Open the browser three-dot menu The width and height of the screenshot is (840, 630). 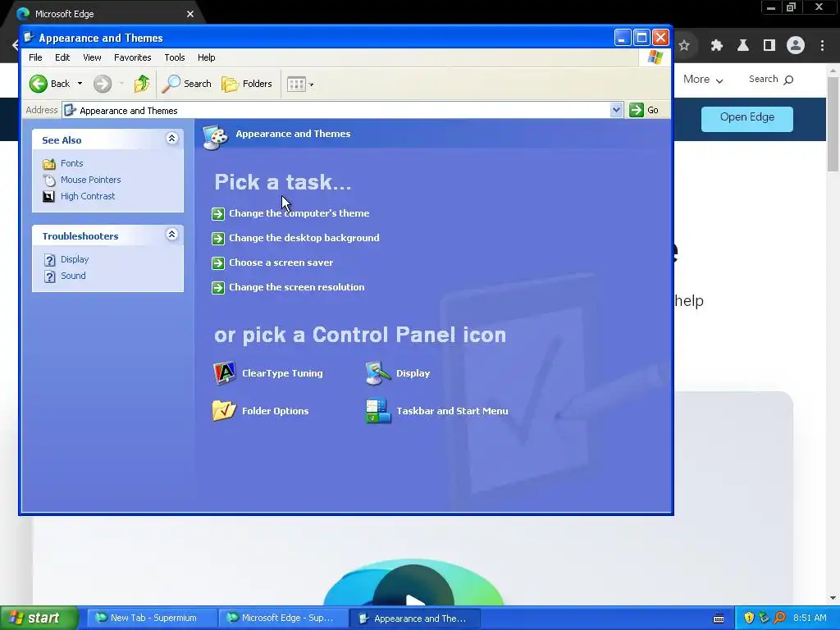[822, 46]
